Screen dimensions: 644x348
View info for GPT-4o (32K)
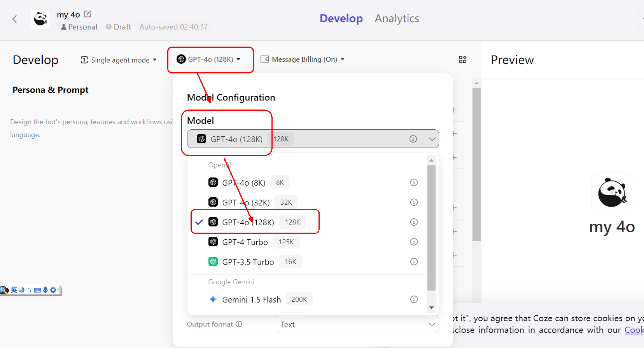pos(414,202)
